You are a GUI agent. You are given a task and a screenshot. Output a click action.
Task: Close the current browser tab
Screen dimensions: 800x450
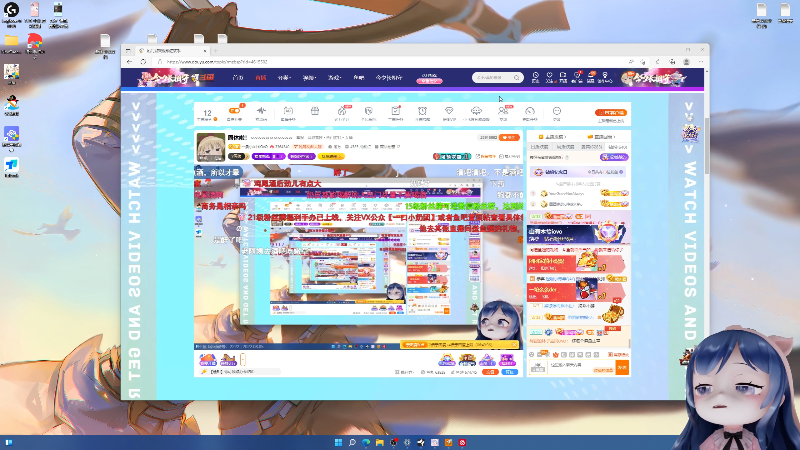[205, 51]
